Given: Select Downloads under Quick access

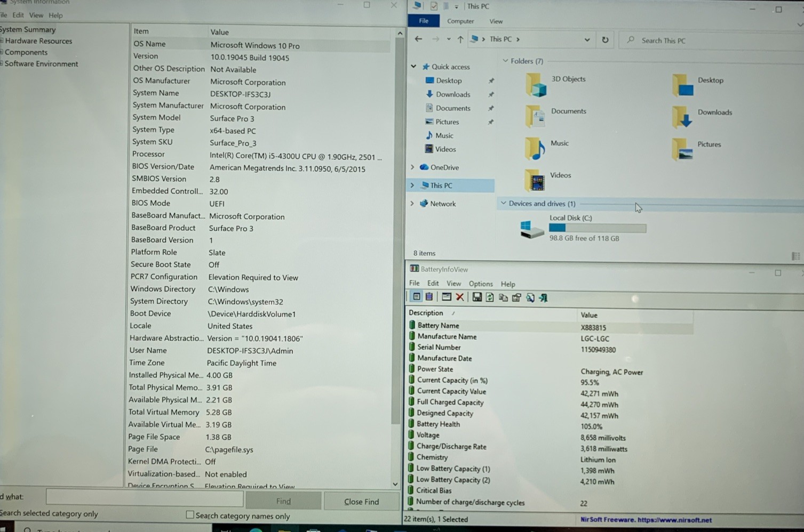Looking at the screenshot, I should tap(453, 94).
